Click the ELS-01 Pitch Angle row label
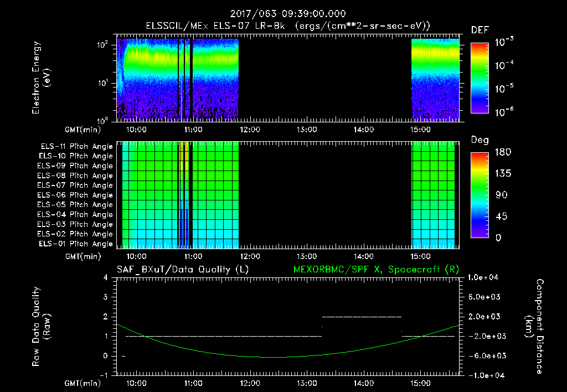The image size is (567, 392). click(x=76, y=244)
